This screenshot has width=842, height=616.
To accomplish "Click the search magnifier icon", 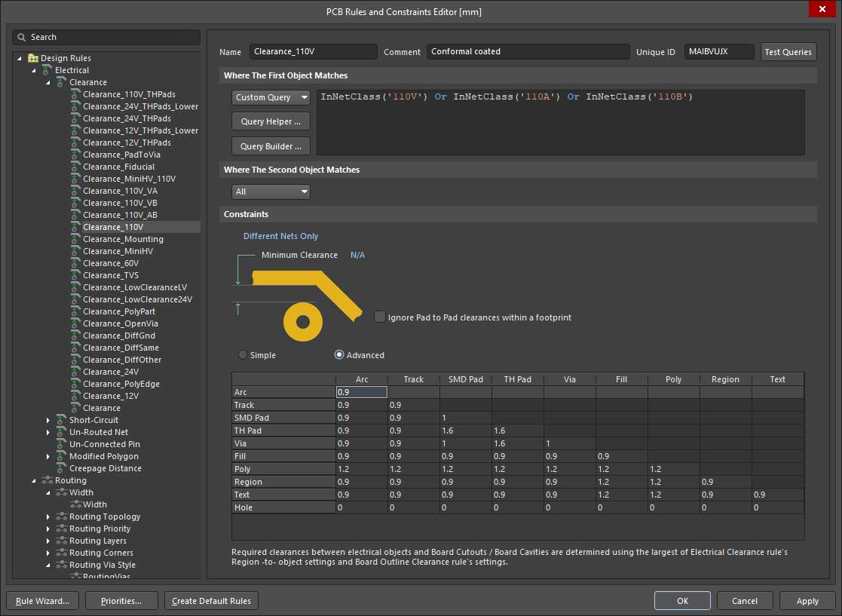I will point(23,37).
